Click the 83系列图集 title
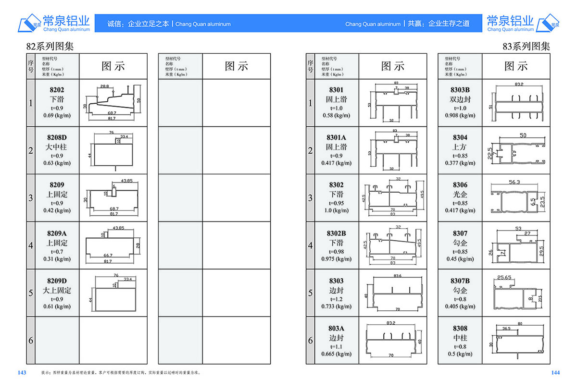 [x=526, y=47]
